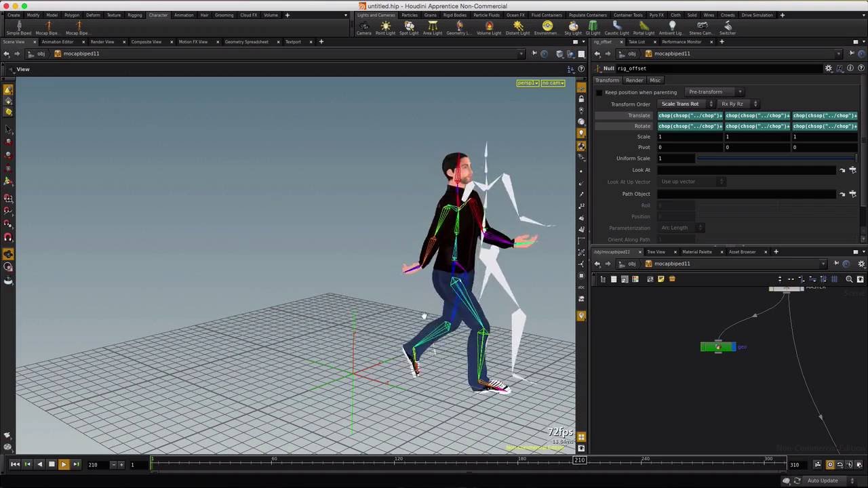The width and height of the screenshot is (868, 488).
Task: Click the Translate parameter label
Action: pos(639,116)
